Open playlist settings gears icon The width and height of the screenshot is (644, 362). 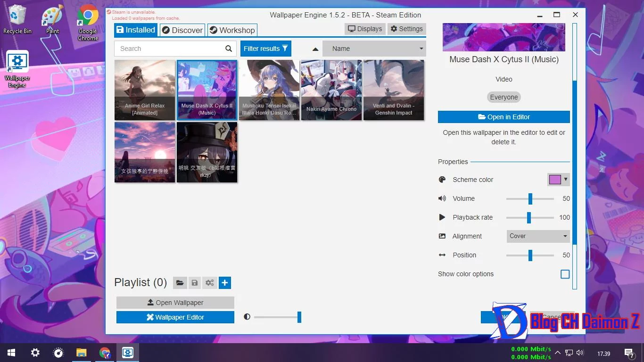210,283
